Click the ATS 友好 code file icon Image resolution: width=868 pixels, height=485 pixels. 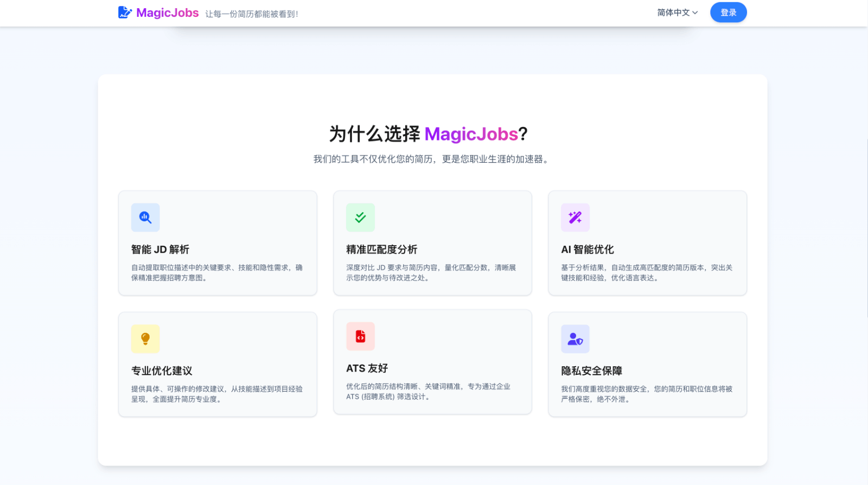click(x=360, y=336)
